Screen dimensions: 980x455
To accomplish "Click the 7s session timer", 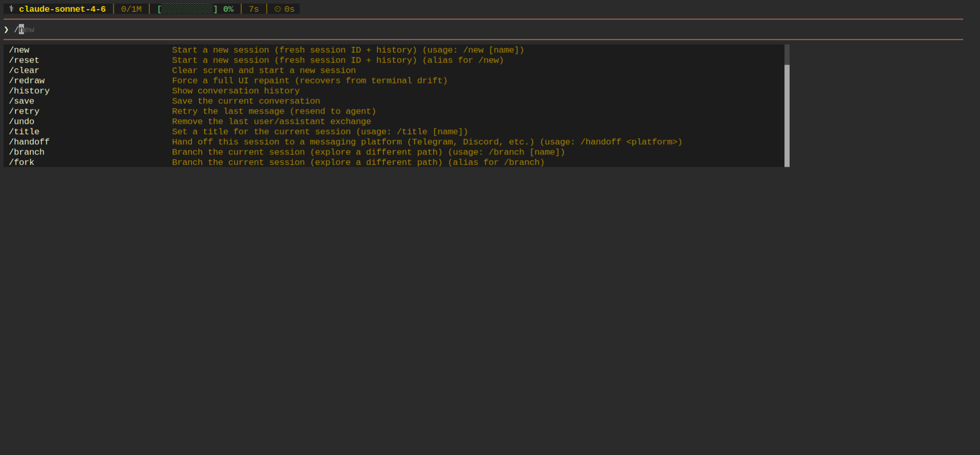I will tap(254, 9).
